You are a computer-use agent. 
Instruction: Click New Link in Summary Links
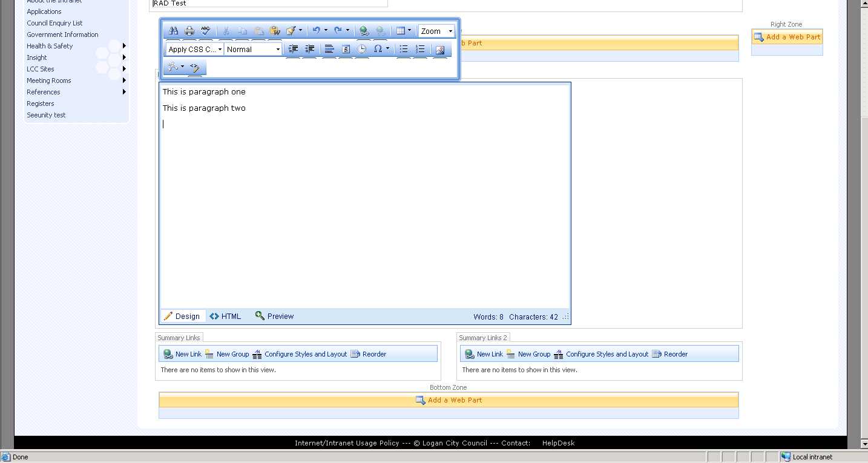(182, 354)
